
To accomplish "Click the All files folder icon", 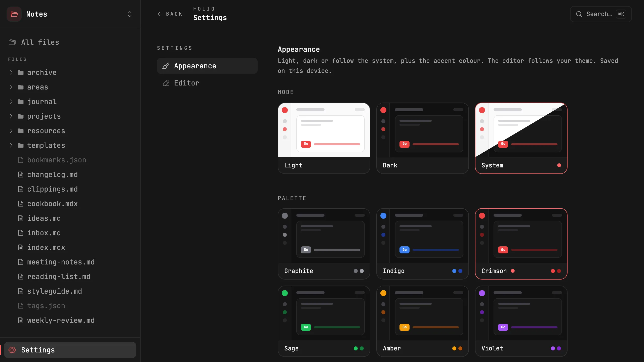I will (x=12, y=42).
